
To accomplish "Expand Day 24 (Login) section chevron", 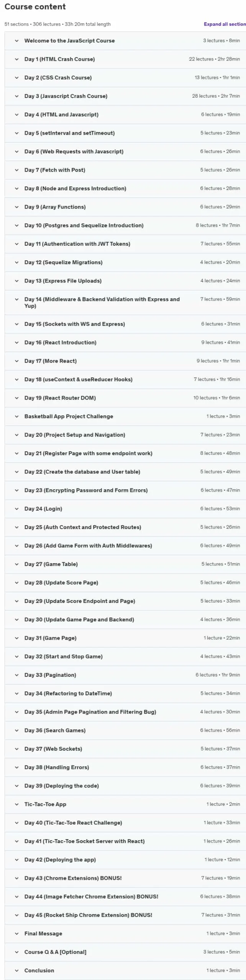I will pos(16,509).
